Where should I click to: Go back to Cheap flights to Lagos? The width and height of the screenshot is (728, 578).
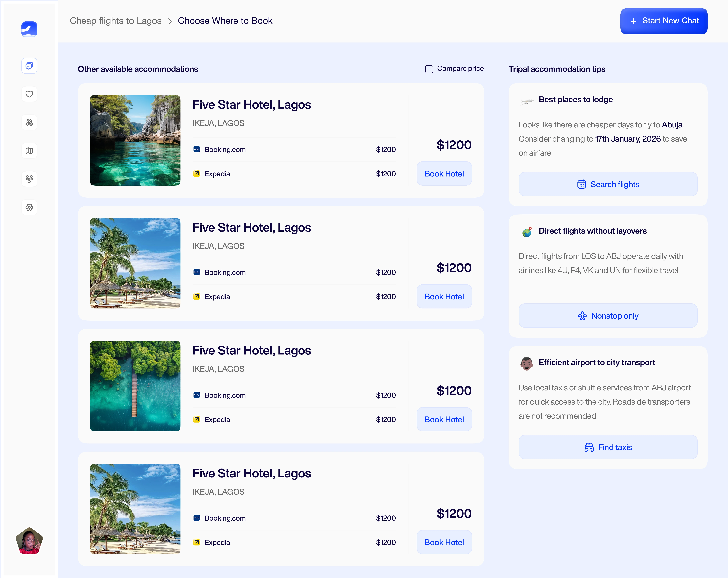pyautogui.click(x=116, y=21)
